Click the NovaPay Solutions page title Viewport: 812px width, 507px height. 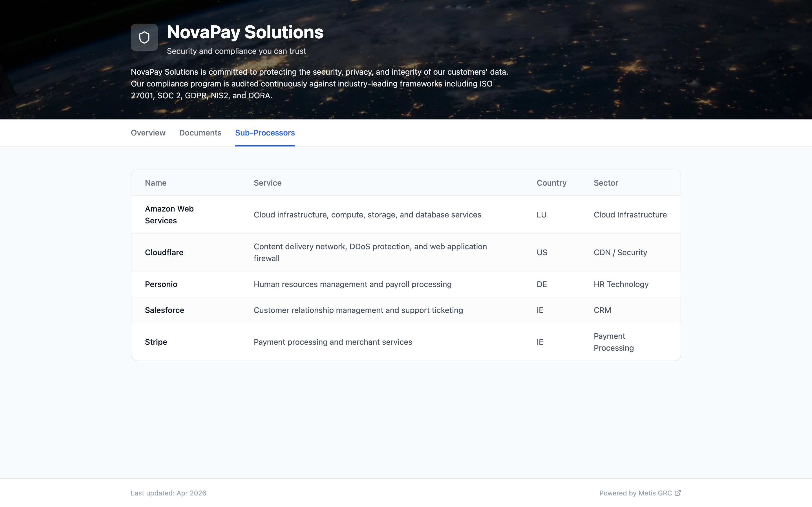245,32
